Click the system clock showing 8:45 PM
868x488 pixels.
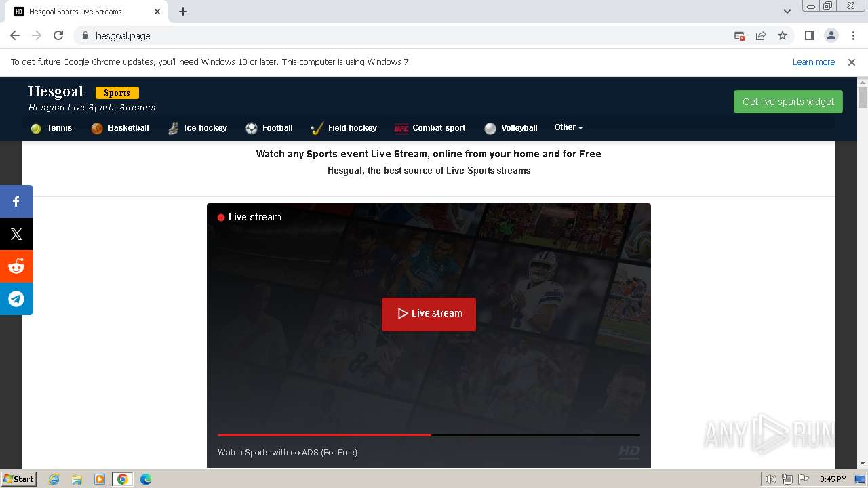833,479
